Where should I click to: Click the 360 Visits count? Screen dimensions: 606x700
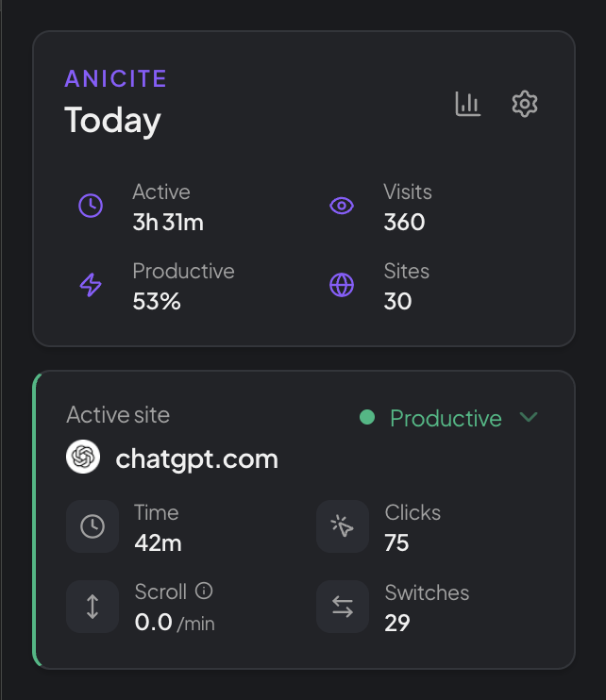[x=404, y=223]
